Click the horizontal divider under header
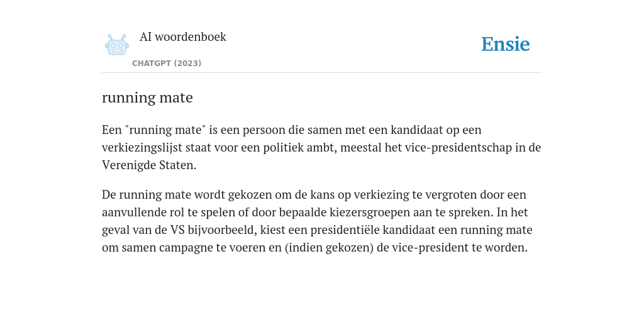The width and height of the screenshot is (644, 322). pyautogui.click(x=322, y=73)
